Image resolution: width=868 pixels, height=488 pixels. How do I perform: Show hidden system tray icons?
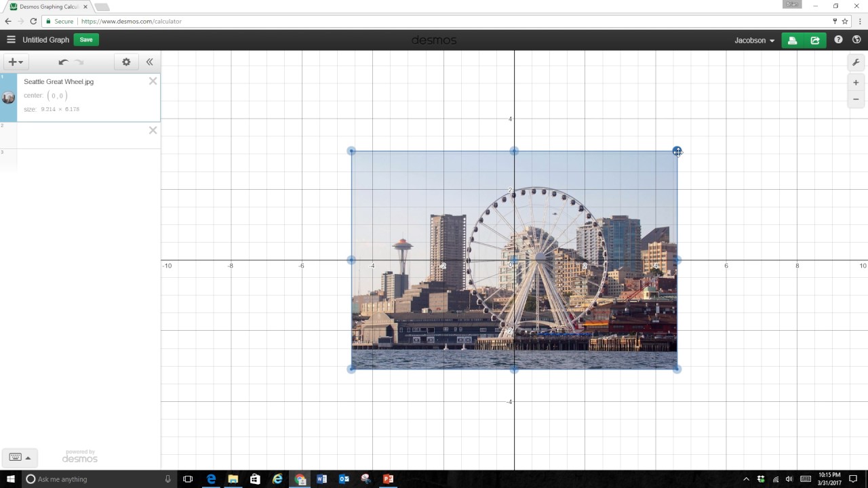pyautogui.click(x=746, y=479)
